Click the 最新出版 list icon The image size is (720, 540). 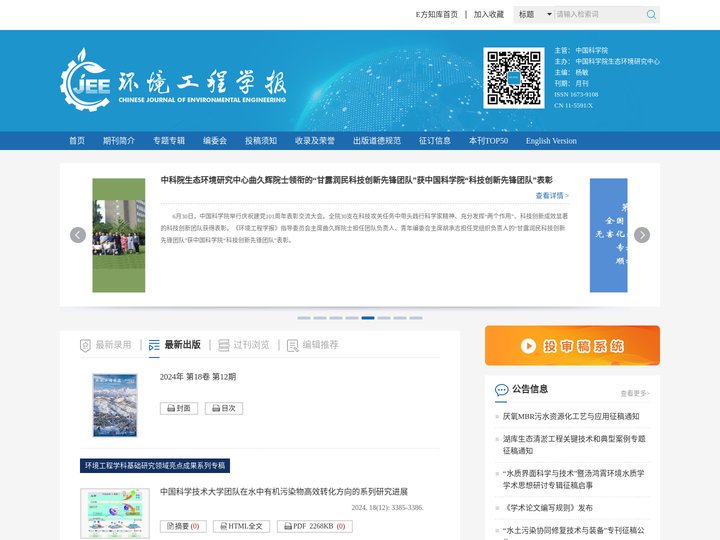(154, 345)
